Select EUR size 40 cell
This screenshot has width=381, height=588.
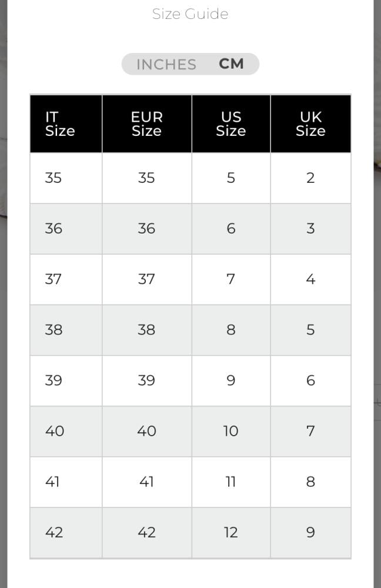(146, 431)
